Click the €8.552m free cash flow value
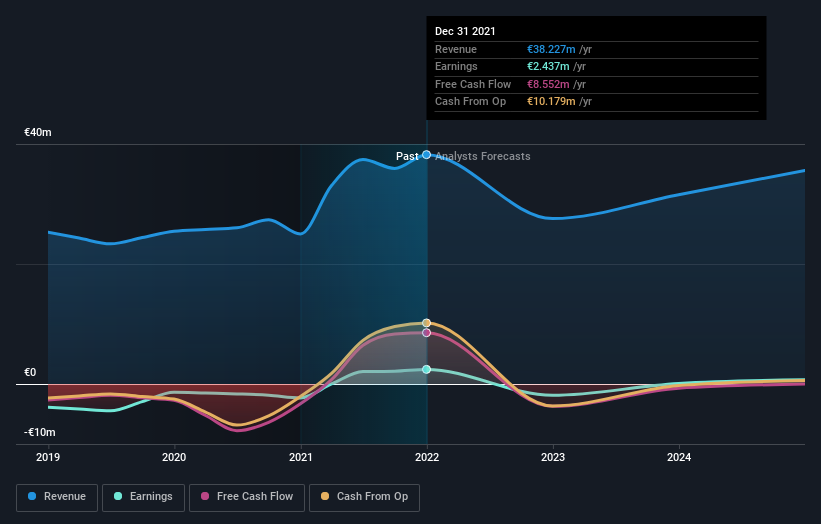 coord(548,84)
